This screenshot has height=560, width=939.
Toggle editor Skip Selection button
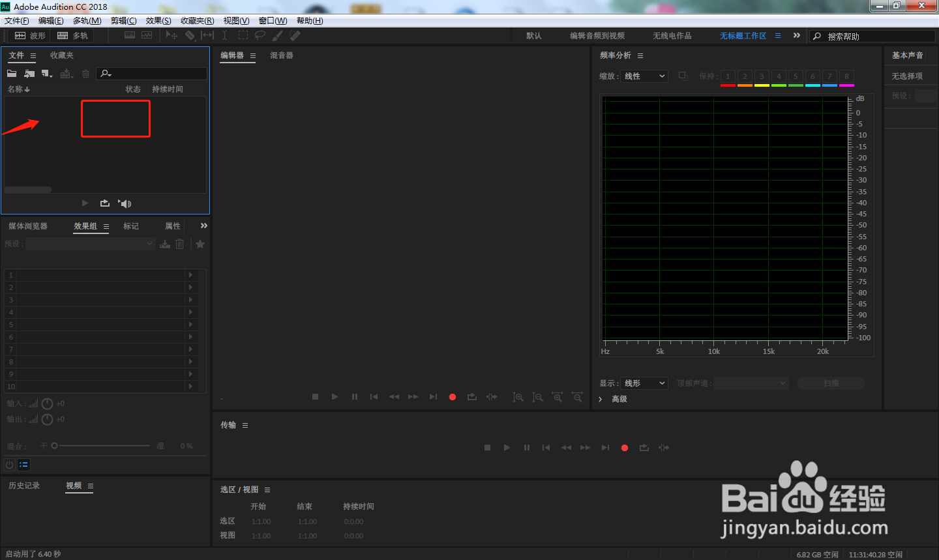tap(492, 396)
